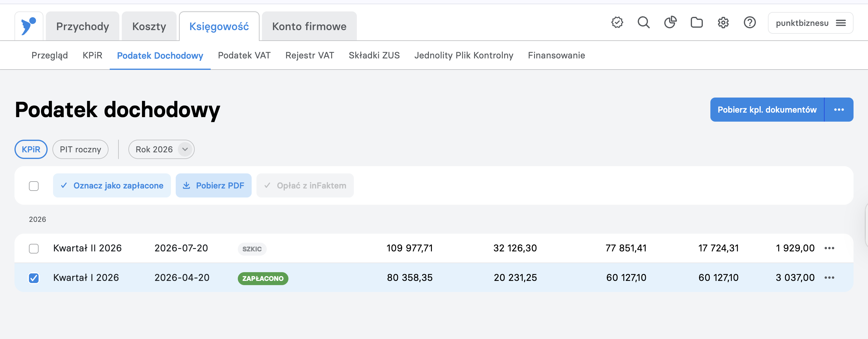Expand the Rok 2026 year dropdown
Viewport: 868px width, 339px height.
(x=162, y=149)
